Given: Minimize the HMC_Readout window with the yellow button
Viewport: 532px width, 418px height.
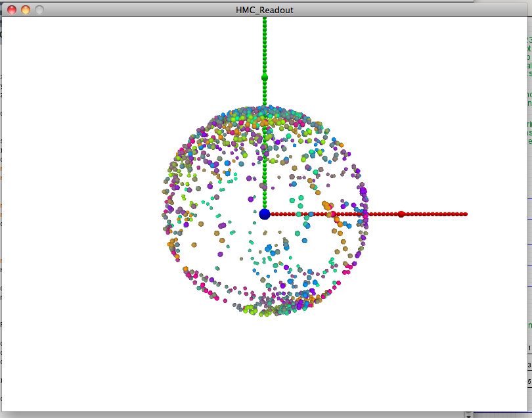Looking at the screenshot, I should tap(26, 10).
